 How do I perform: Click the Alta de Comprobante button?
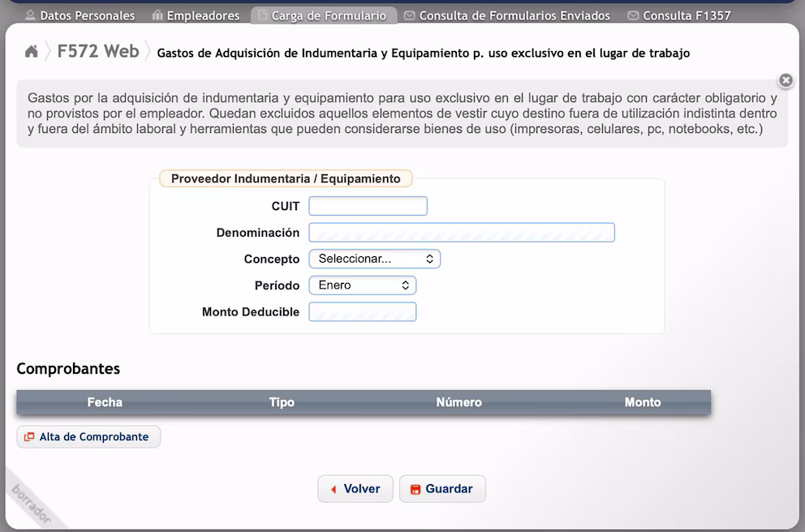[88, 436]
